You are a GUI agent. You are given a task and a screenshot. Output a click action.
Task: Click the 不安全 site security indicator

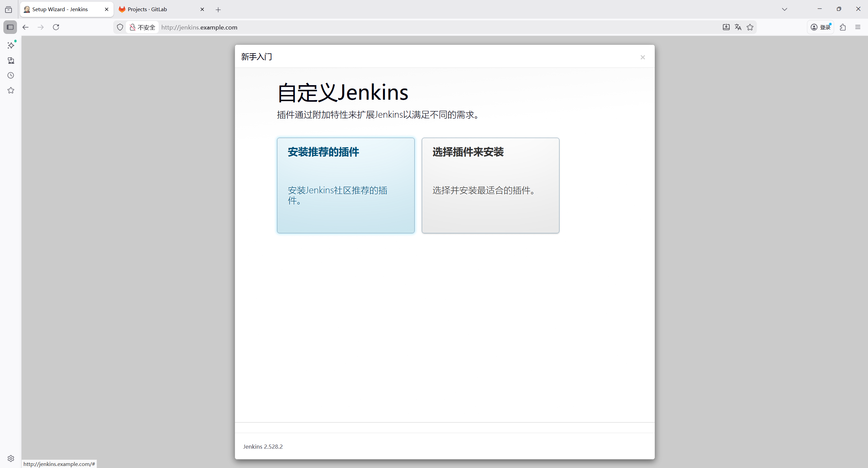(x=142, y=27)
